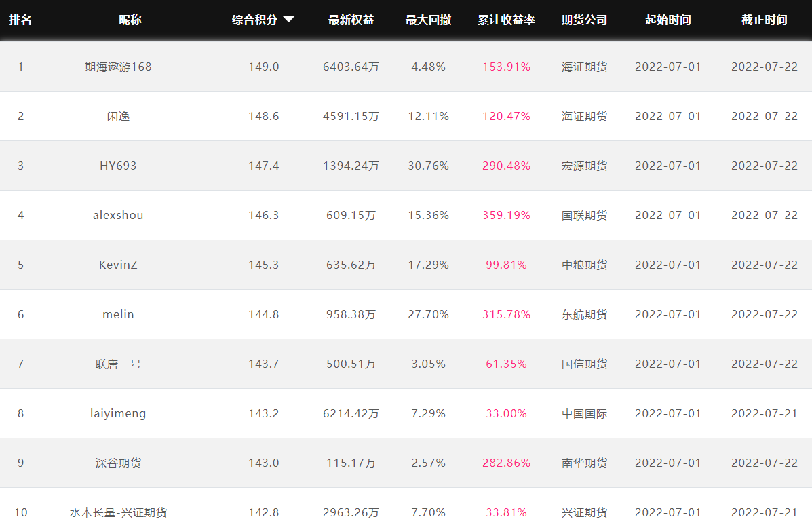
Task: Select company 中粮期货
Action: [585, 265]
